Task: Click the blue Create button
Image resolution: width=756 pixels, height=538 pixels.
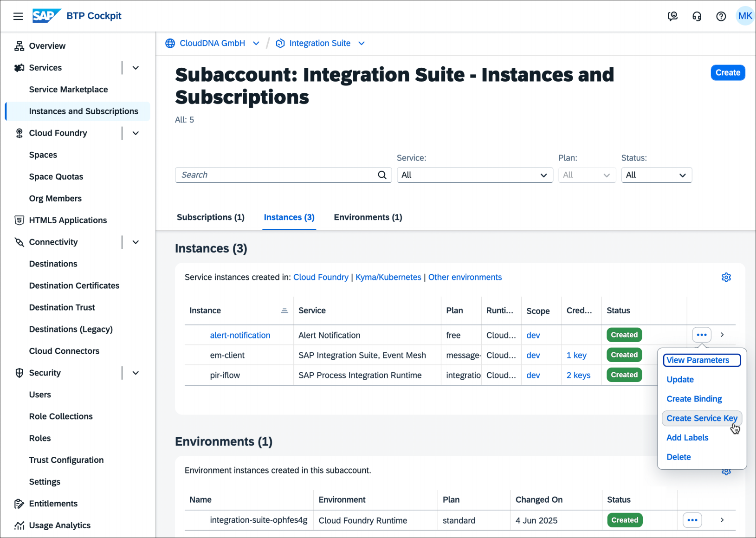Action: [728, 73]
